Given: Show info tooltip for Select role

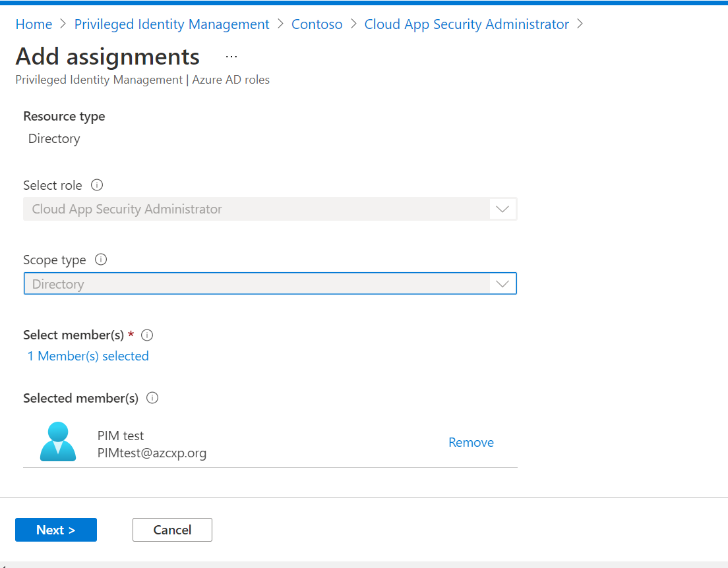Looking at the screenshot, I should [x=96, y=185].
